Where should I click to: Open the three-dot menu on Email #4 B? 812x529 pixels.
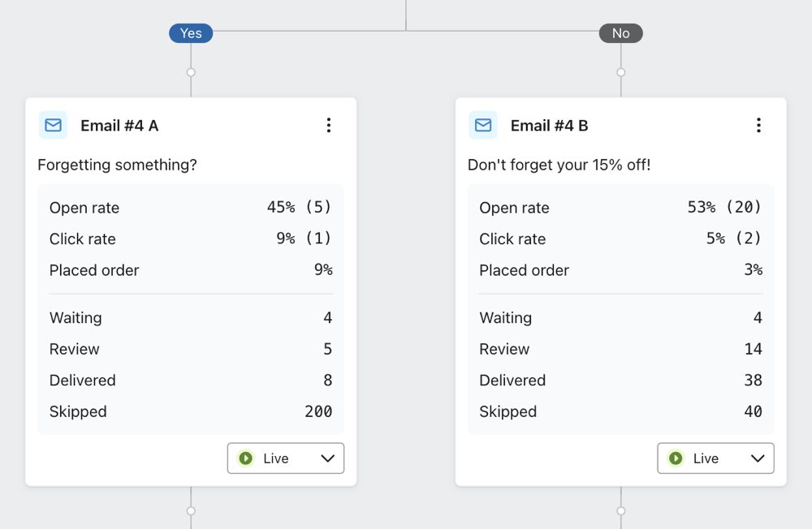click(x=758, y=125)
